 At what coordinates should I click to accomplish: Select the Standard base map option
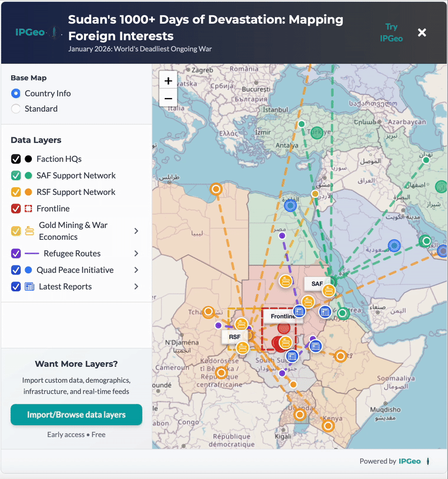tap(16, 109)
